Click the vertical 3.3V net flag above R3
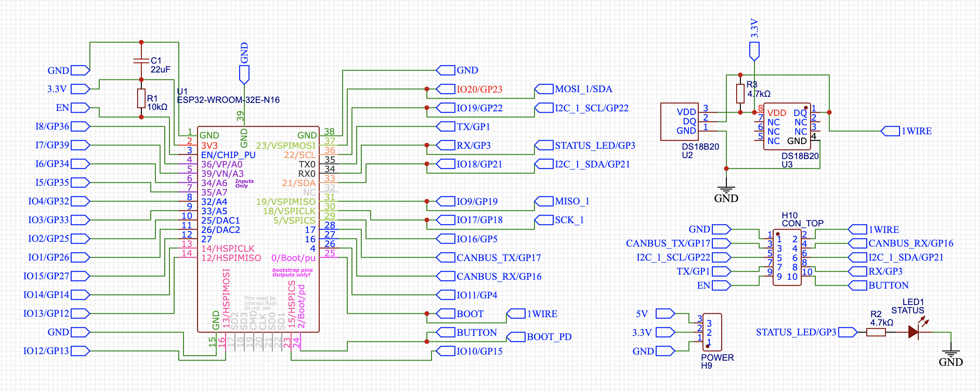This screenshot has height=392, width=980. click(754, 40)
